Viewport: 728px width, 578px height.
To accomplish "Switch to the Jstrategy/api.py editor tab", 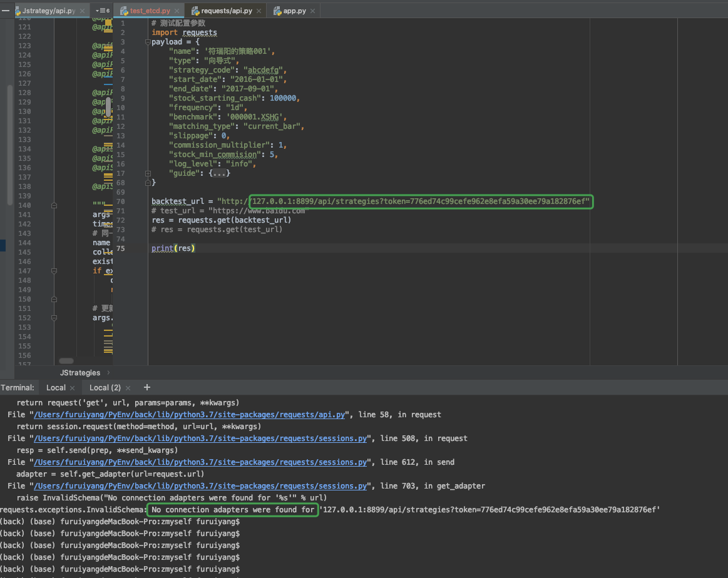I will (49, 11).
